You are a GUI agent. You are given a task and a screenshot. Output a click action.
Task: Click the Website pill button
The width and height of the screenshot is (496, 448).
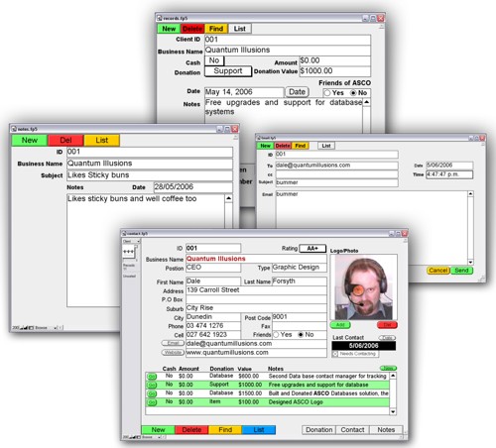tap(173, 353)
